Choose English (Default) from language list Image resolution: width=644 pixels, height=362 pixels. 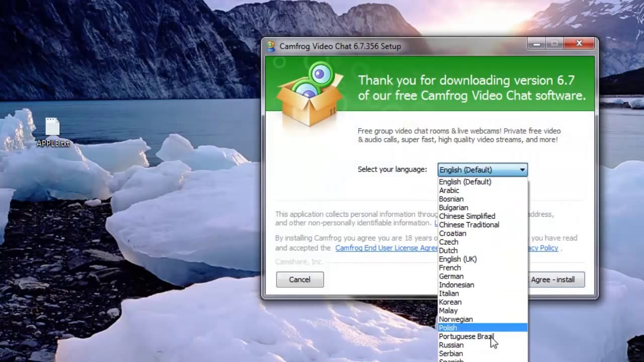pos(483,182)
